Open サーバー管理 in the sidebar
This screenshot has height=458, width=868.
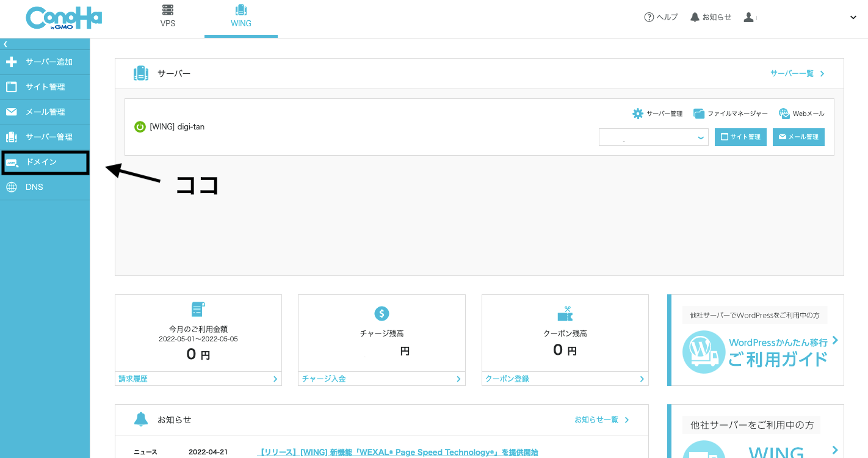pyautogui.click(x=45, y=137)
